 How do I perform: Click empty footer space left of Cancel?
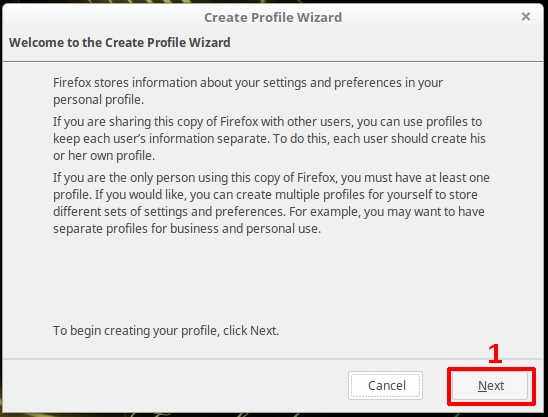175,386
